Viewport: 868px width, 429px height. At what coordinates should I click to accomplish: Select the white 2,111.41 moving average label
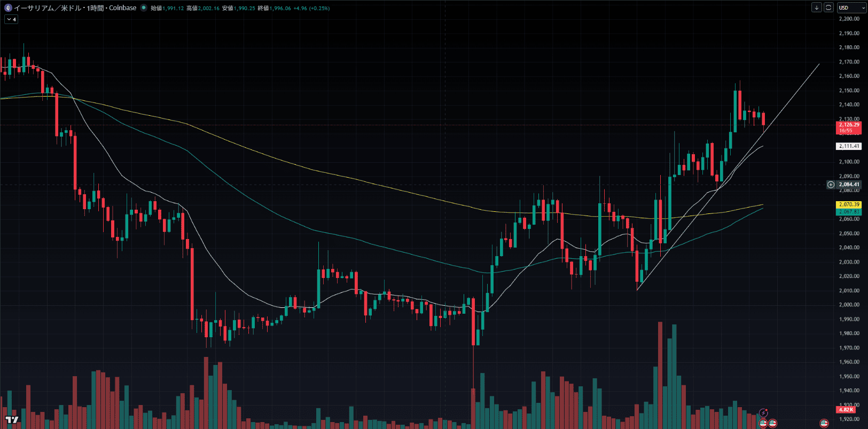[849, 146]
